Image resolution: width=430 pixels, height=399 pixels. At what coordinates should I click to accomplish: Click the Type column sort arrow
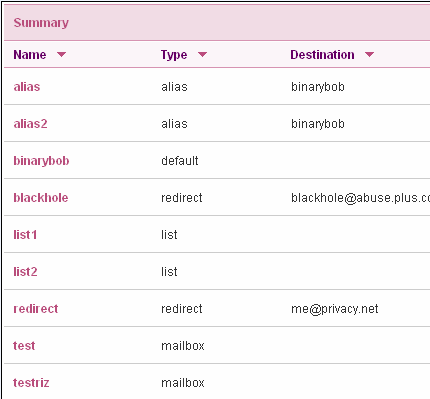point(202,54)
